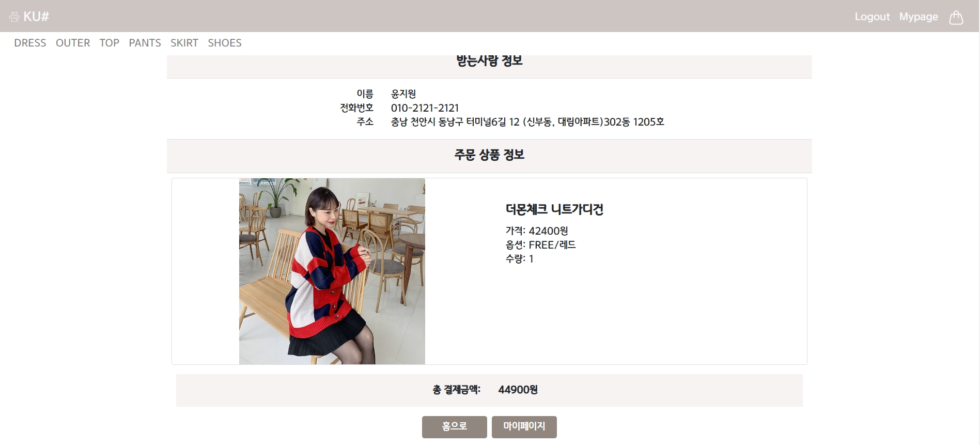Browse the DRESS category
The image size is (980, 445).
pos(30,43)
